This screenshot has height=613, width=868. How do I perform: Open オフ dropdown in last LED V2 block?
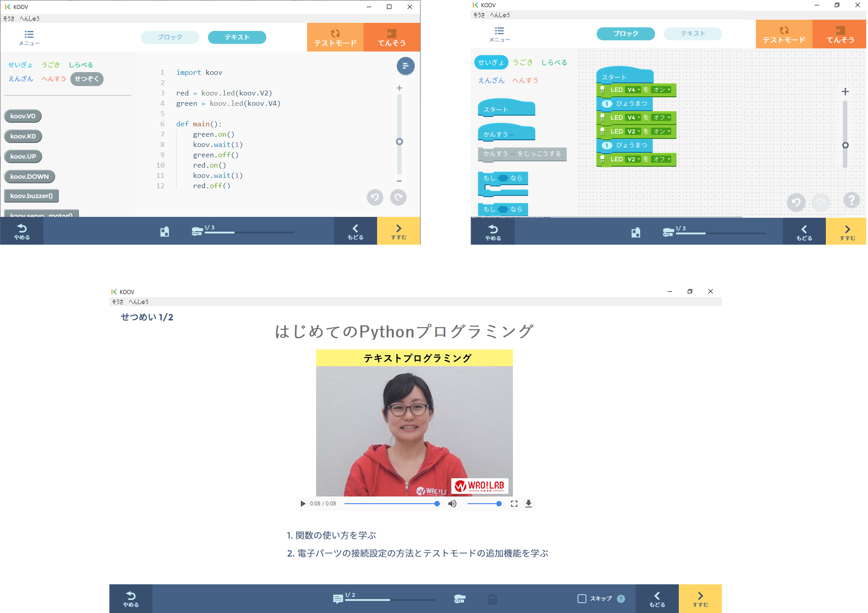(662, 159)
